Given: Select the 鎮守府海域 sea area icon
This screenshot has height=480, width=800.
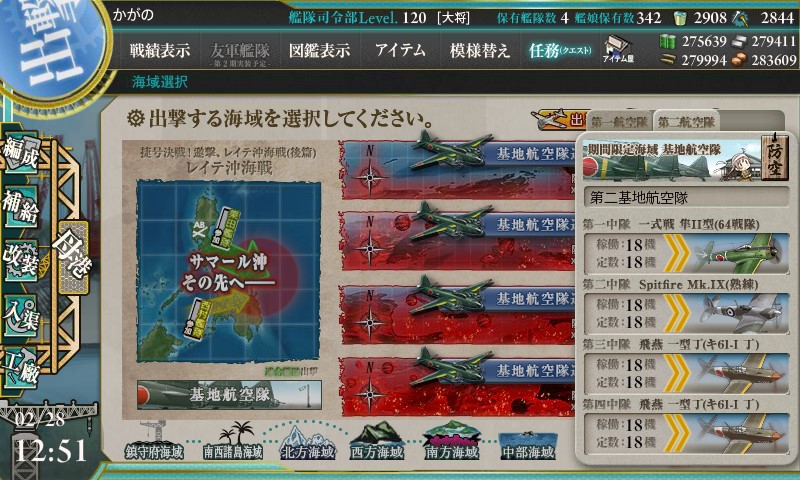Looking at the screenshot, I should (x=154, y=441).
